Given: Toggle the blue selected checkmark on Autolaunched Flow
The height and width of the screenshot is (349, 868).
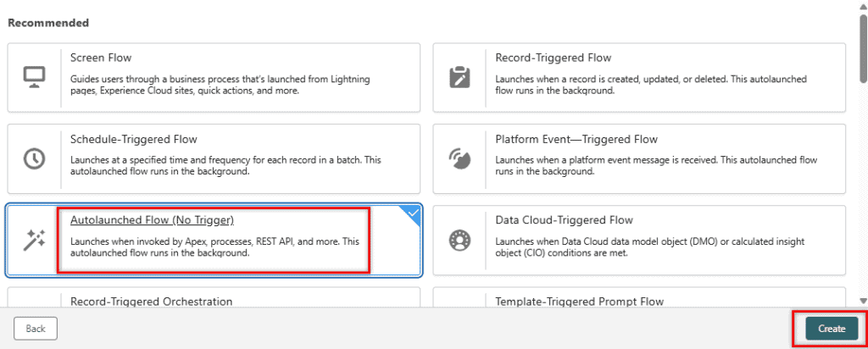Looking at the screenshot, I should click(x=413, y=213).
